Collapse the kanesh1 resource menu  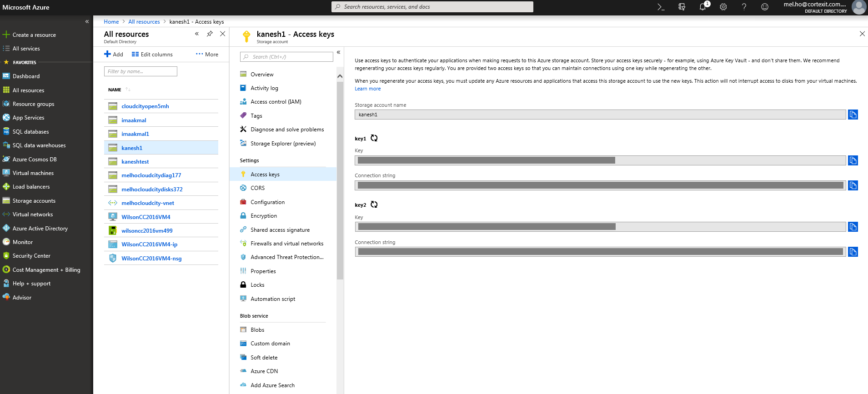pyautogui.click(x=338, y=52)
